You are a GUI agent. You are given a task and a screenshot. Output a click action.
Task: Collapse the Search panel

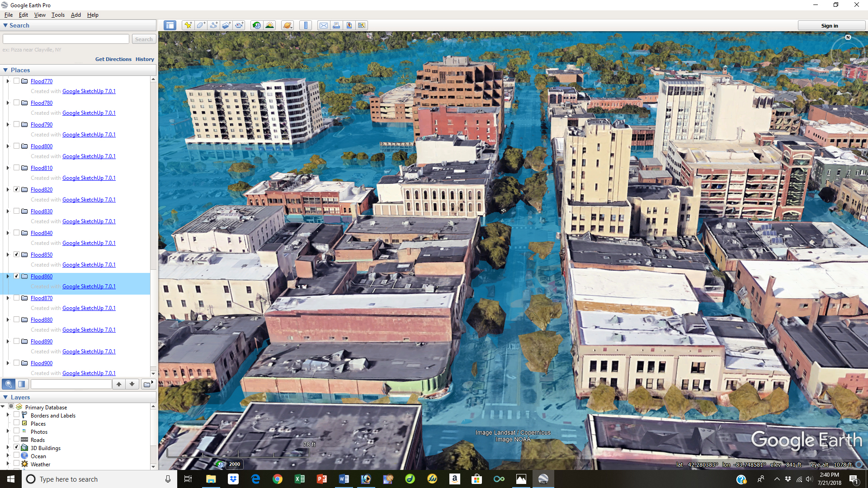(5, 26)
